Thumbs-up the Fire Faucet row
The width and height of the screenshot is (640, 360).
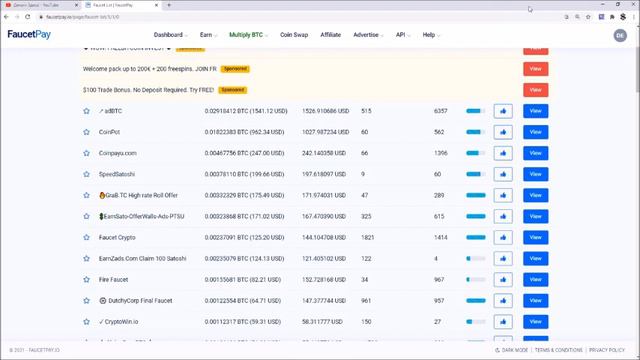[503, 280]
